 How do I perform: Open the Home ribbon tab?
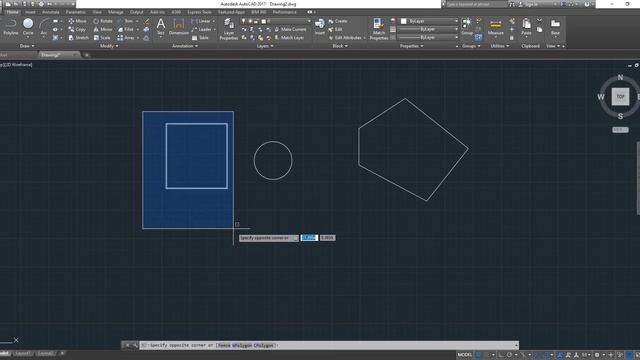pos(12,12)
